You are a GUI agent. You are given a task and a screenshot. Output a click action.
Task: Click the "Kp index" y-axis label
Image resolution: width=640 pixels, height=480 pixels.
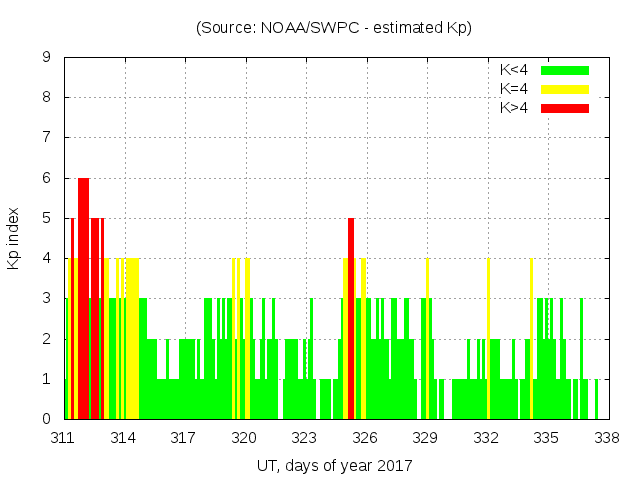(x=14, y=238)
